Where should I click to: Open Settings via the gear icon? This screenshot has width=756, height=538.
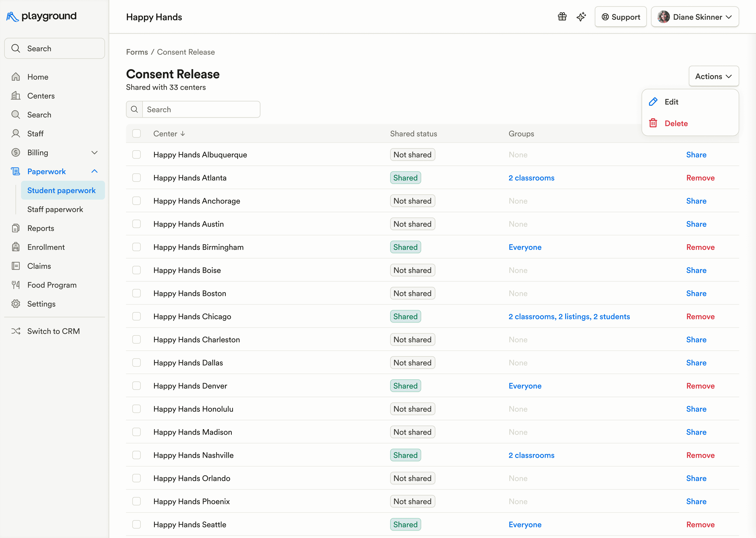(x=16, y=304)
